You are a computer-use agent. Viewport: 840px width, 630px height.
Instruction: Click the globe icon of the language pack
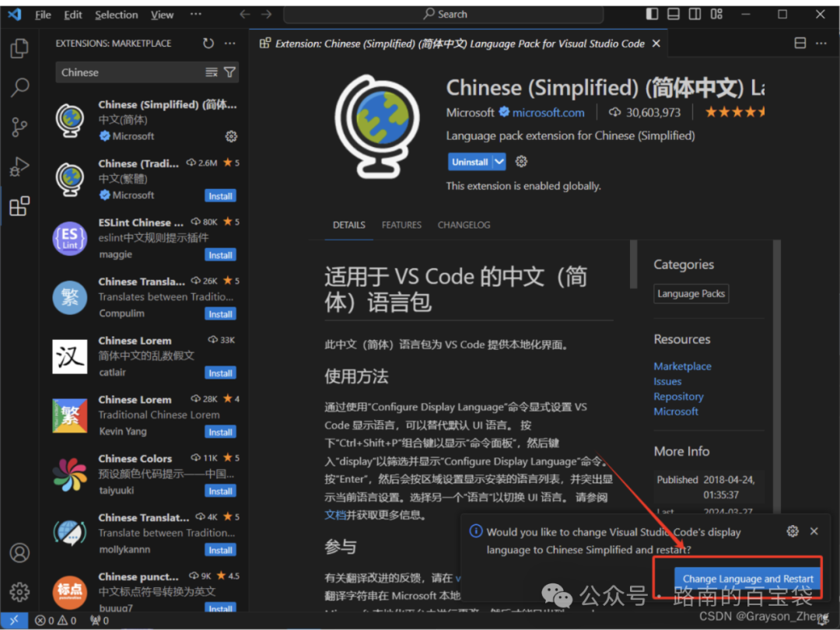[x=378, y=127]
